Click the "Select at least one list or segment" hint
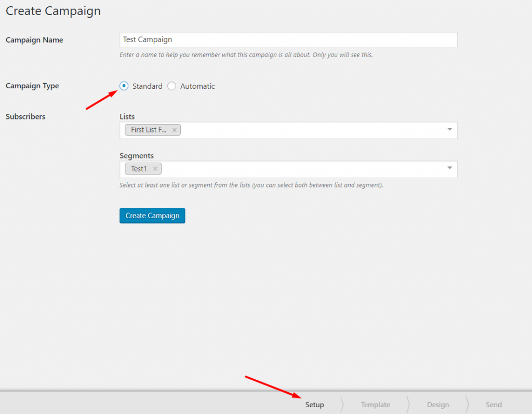 (251, 185)
